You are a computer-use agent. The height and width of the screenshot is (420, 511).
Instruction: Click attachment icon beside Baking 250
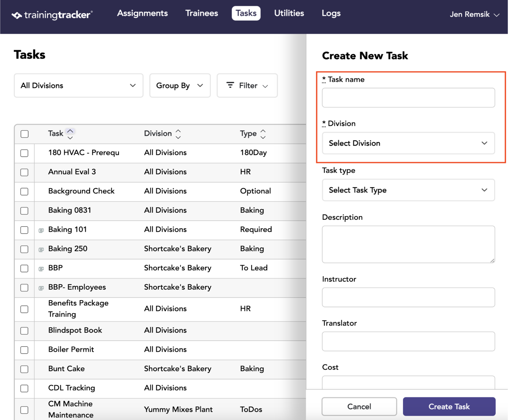(41, 249)
